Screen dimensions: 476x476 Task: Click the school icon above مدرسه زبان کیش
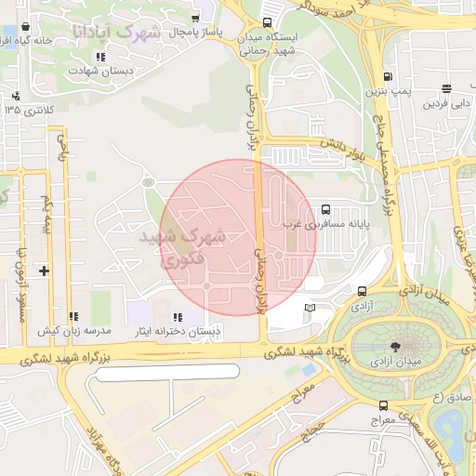73,316
